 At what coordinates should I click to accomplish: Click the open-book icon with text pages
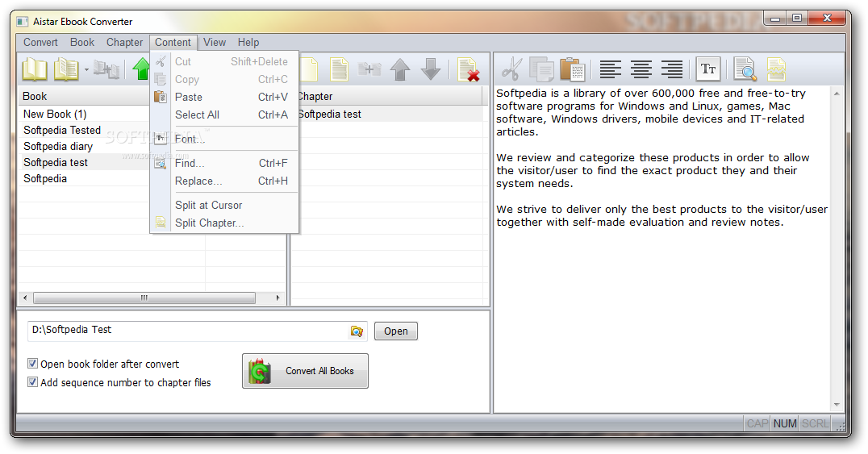point(66,70)
